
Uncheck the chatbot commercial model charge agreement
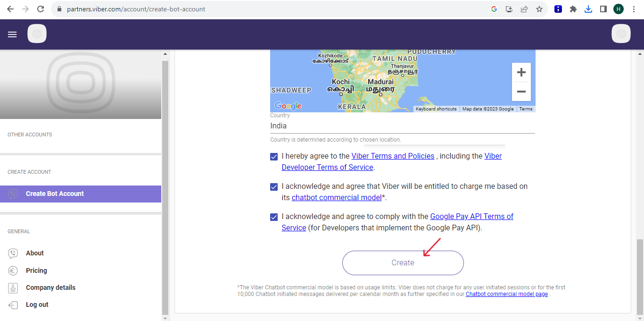(x=274, y=186)
